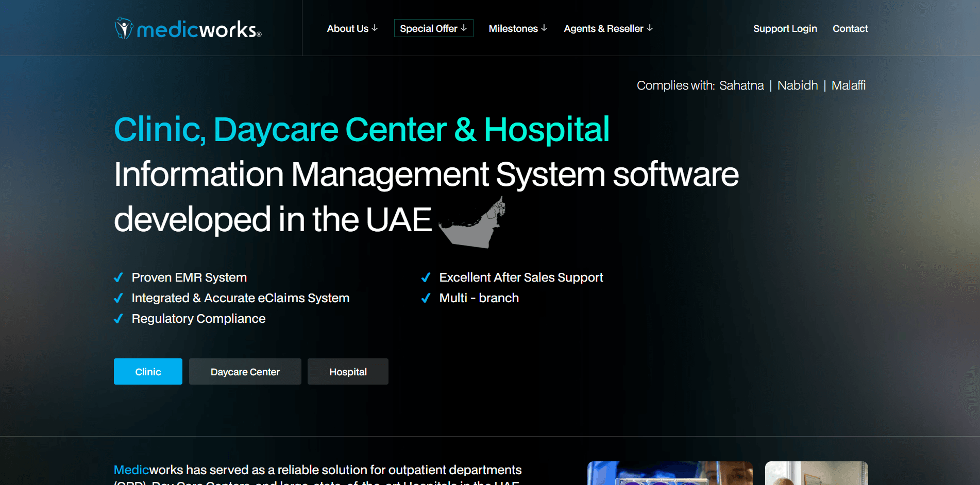Image resolution: width=980 pixels, height=485 pixels.
Task: Click the blue Medic link in paragraph
Action: click(131, 470)
